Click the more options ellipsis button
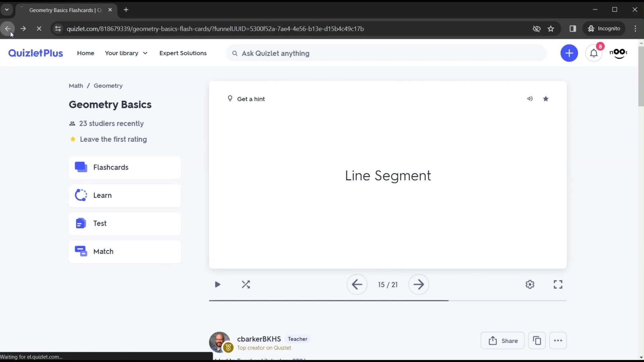 (x=558, y=341)
